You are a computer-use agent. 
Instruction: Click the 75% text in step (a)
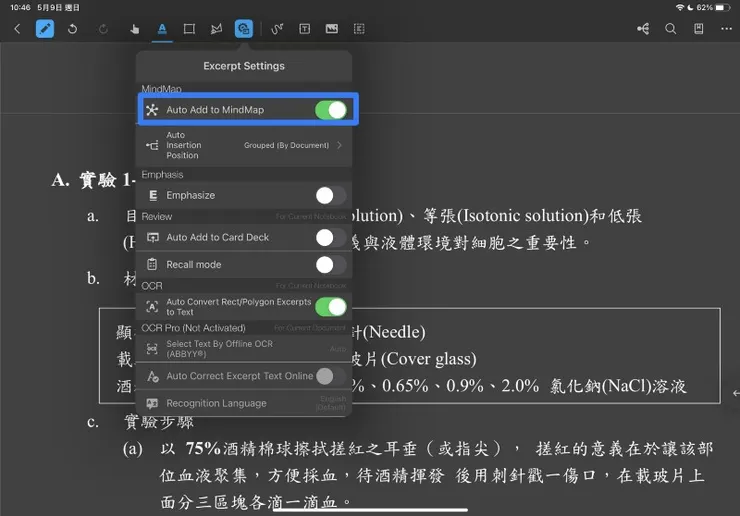[x=203, y=448]
